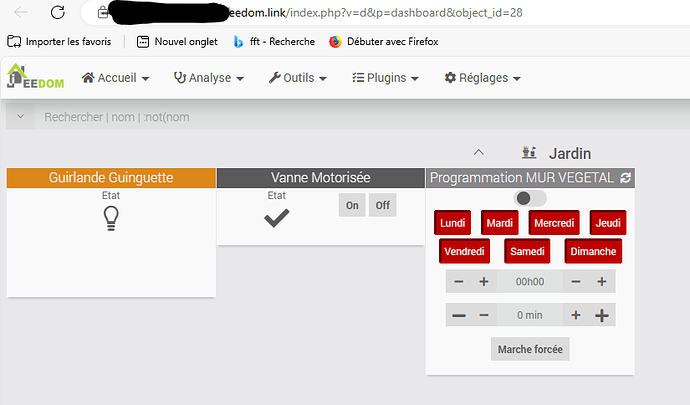690x405 pixels.
Task: Click the site lock icon in address bar
Action: [103, 12]
